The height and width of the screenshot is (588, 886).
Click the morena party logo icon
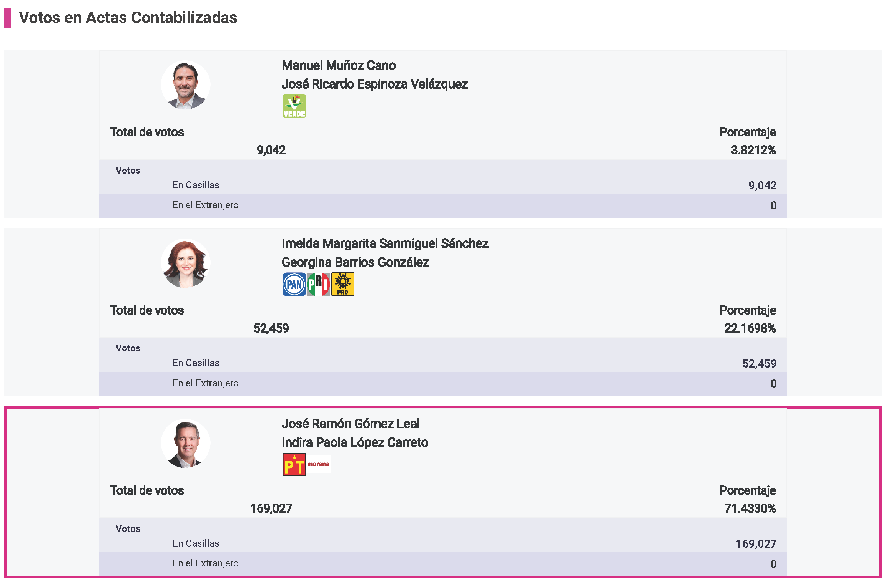318,464
